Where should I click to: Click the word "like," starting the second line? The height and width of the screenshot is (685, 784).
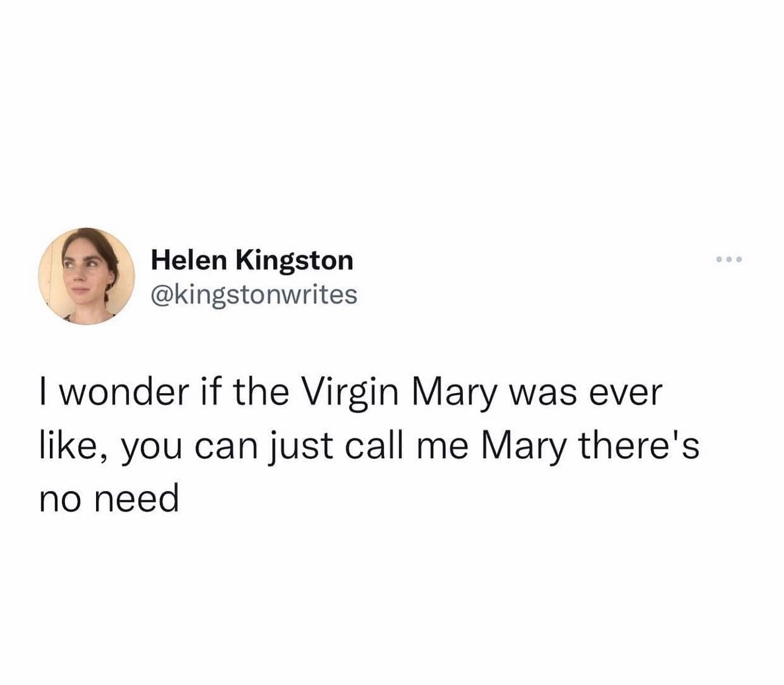click(x=75, y=446)
